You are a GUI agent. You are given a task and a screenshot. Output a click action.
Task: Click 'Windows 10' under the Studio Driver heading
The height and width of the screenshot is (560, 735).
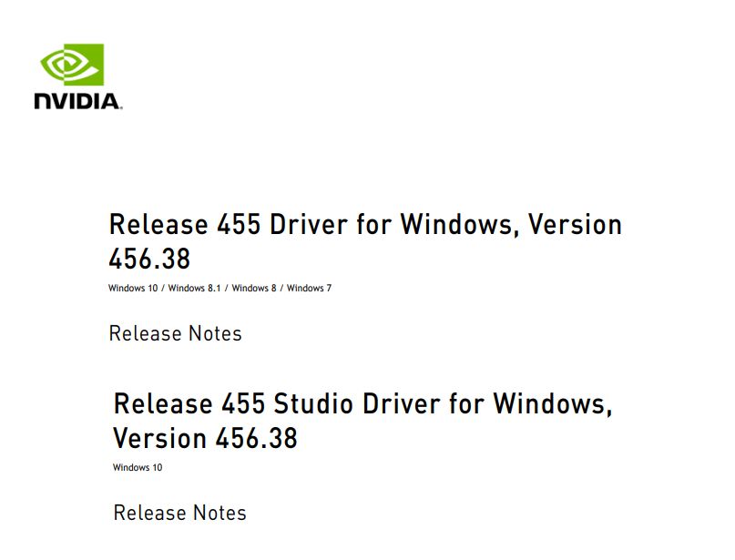click(138, 468)
